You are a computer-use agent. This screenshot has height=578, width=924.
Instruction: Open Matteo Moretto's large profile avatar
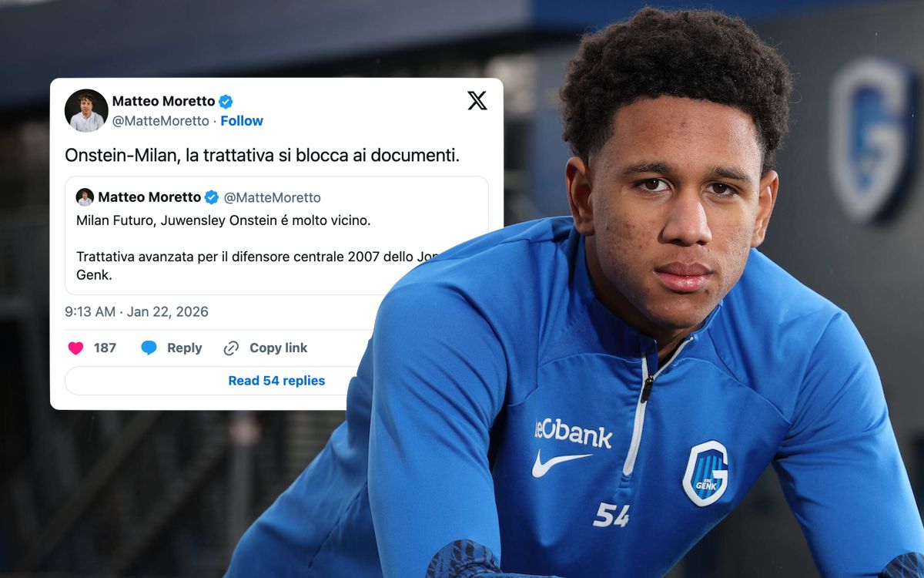pos(86,110)
